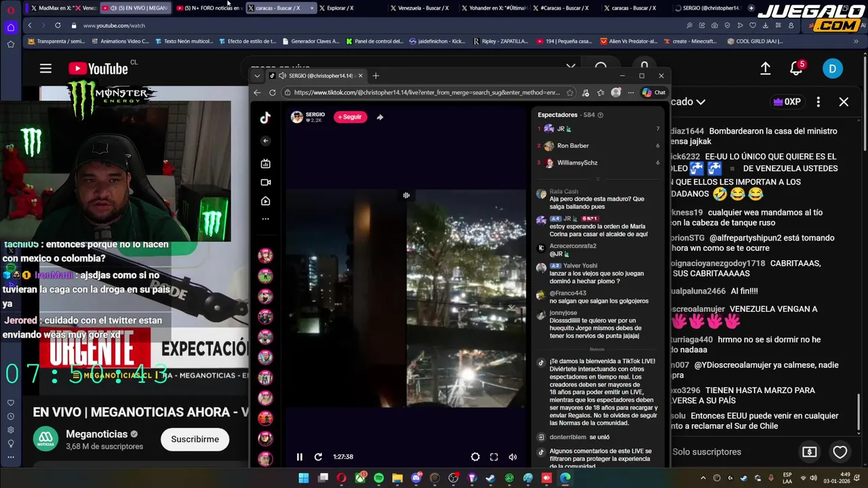Go to the YouTube home logo
Screen dimensions: 868x488
(98, 68)
